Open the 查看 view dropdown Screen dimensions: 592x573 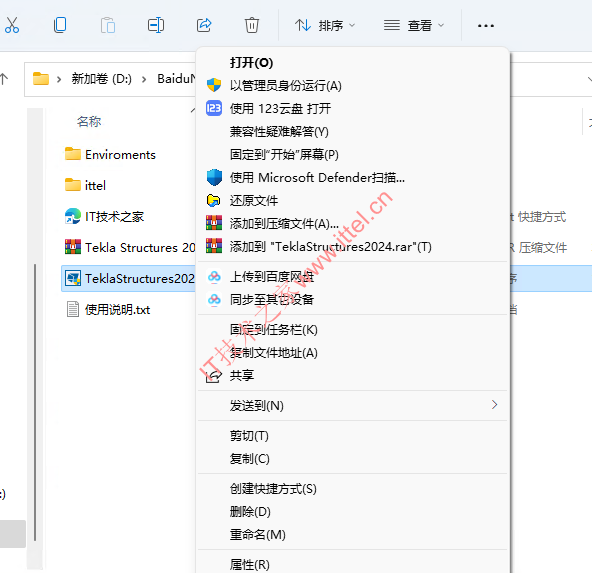(414, 26)
